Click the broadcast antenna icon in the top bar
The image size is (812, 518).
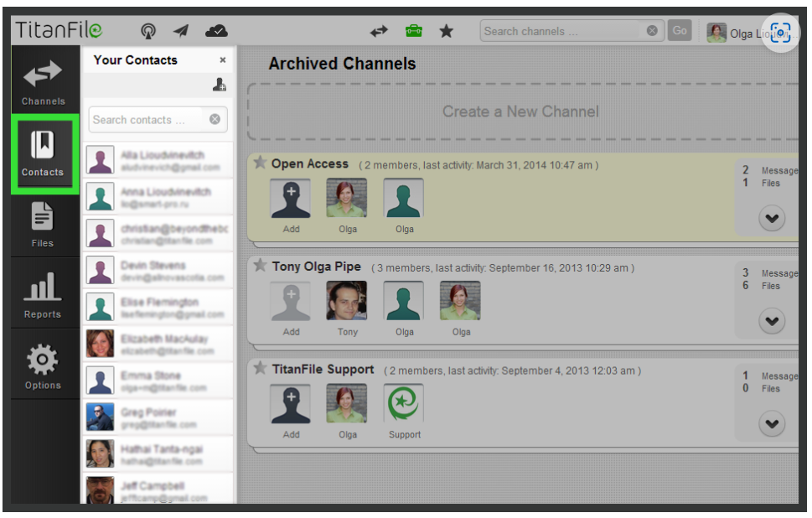pyautogui.click(x=148, y=31)
